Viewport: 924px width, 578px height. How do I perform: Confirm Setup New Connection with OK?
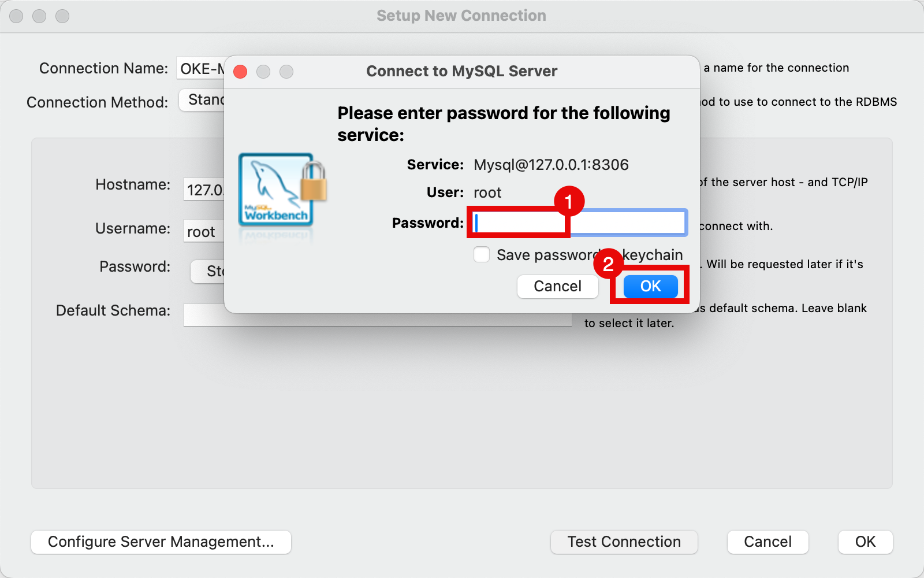pyautogui.click(x=865, y=542)
